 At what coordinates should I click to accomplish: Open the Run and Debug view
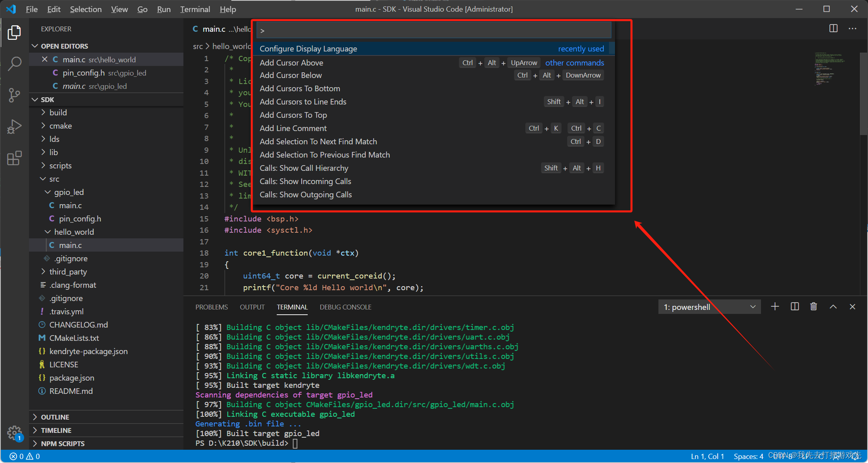tap(14, 127)
